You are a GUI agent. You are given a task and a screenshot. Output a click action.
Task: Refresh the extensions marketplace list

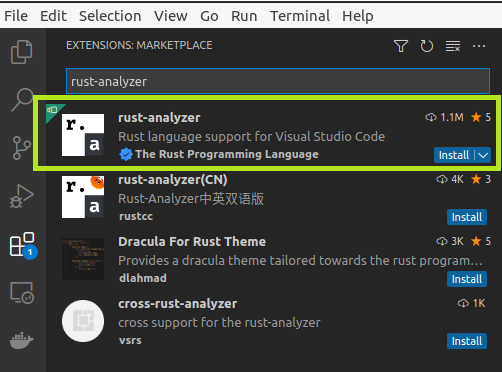(427, 46)
